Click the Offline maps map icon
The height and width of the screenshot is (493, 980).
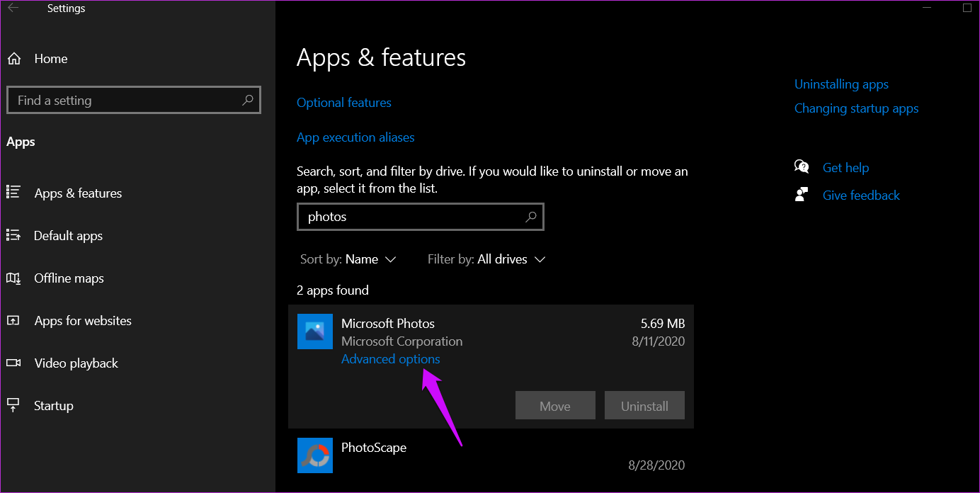click(13, 278)
